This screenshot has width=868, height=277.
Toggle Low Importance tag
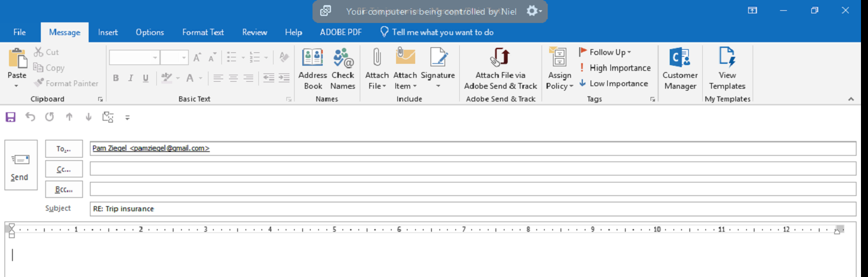pos(614,83)
